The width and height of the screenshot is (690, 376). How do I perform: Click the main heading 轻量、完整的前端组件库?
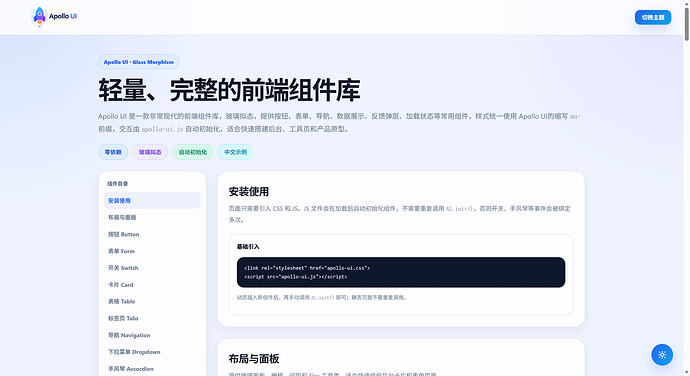(229, 90)
